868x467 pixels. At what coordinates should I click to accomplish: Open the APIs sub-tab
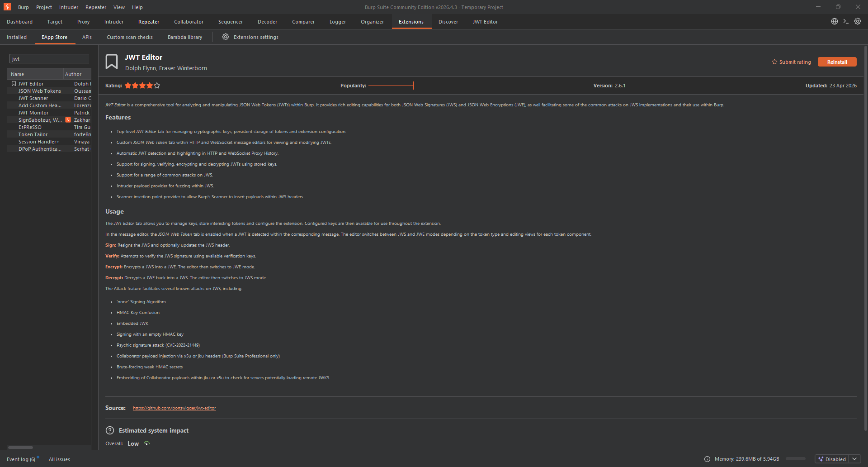87,37
